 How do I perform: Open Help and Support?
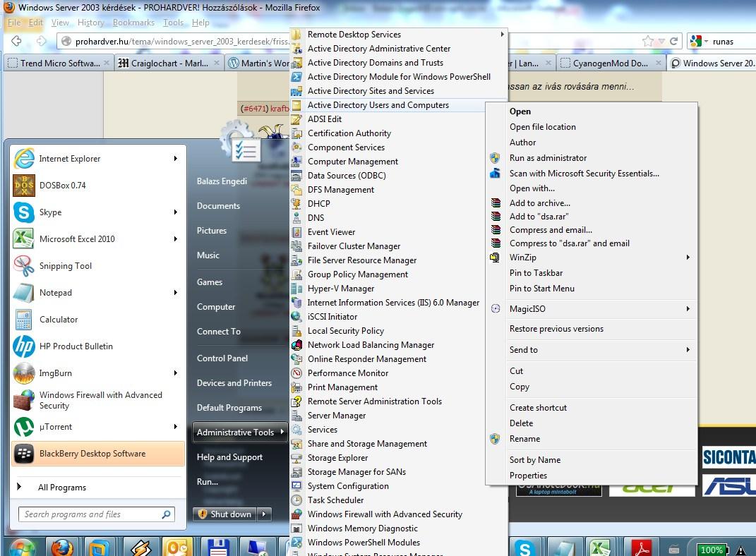point(229,457)
